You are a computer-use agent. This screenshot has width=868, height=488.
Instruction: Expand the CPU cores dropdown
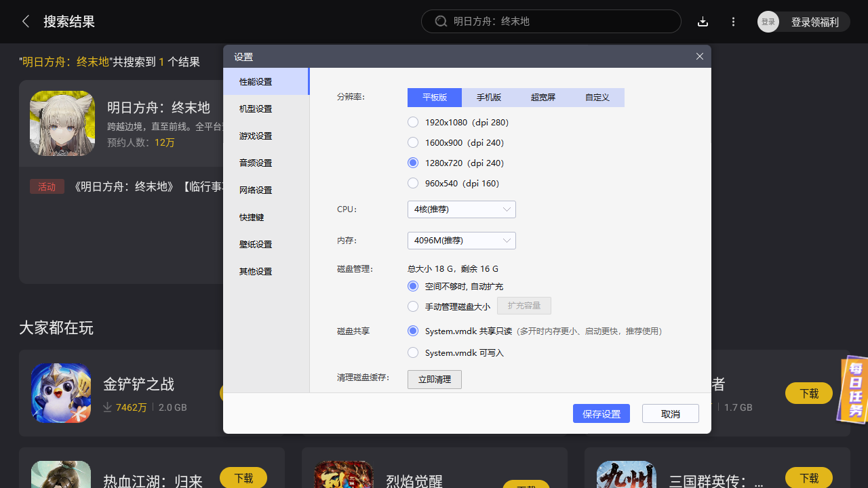[x=461, y=209]
